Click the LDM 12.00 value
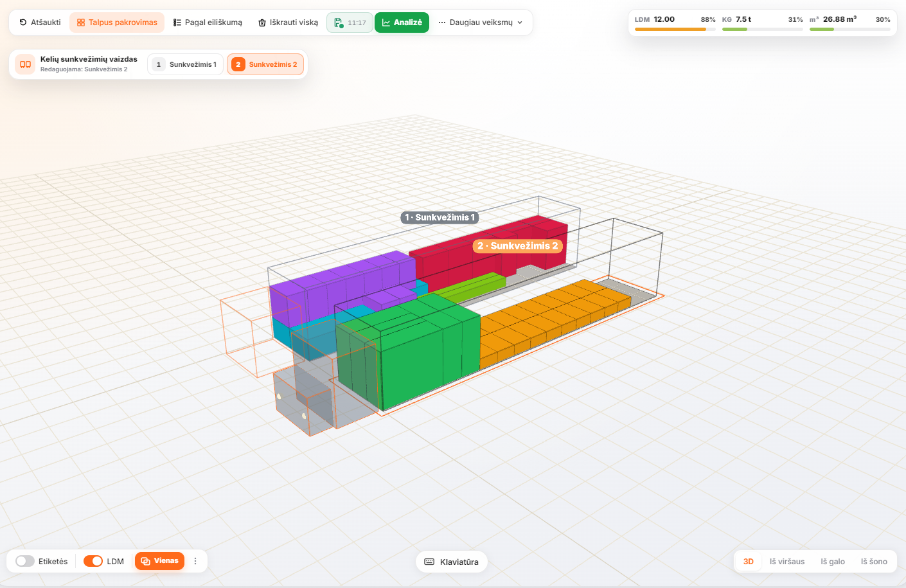The width and height of the screenshot is (906, 588). [x=664, y=19]
